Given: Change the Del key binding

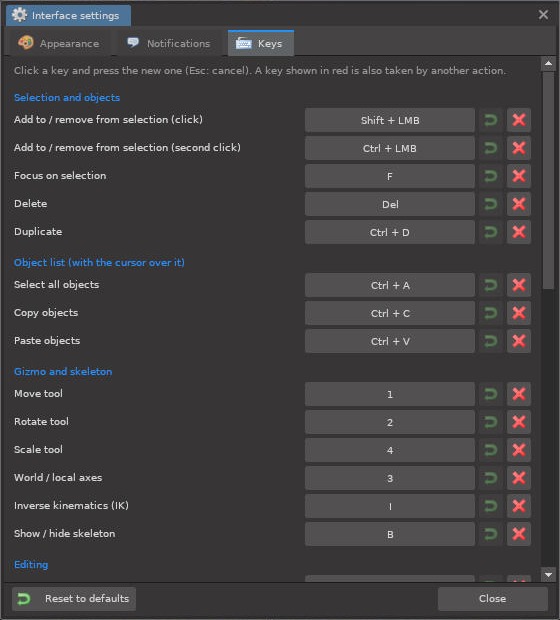Looking at the screenshot, I should 390,204.
